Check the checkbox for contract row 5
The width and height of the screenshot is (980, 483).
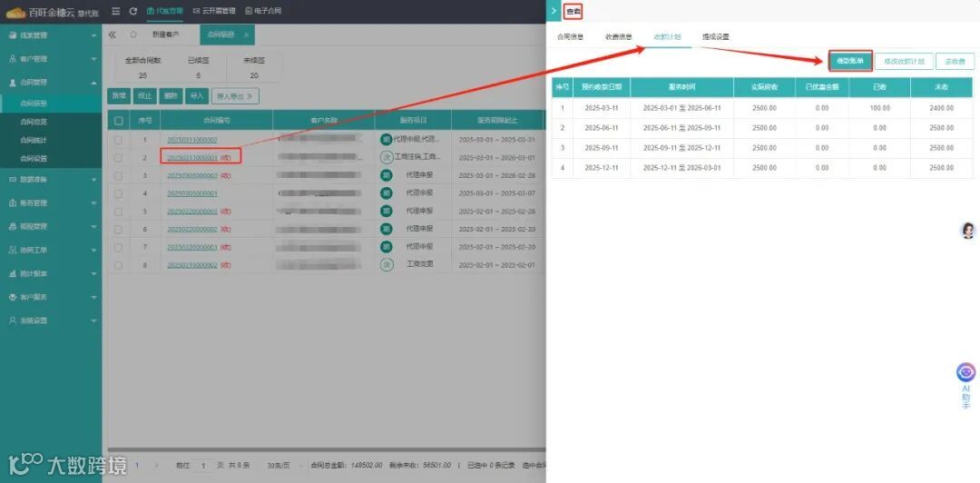118,212
